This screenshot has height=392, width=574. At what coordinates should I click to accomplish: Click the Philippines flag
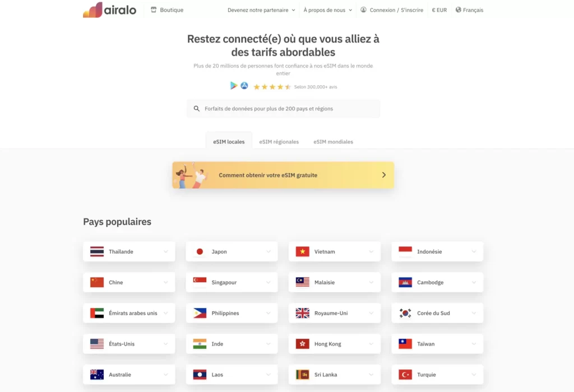tap(200, 313)
